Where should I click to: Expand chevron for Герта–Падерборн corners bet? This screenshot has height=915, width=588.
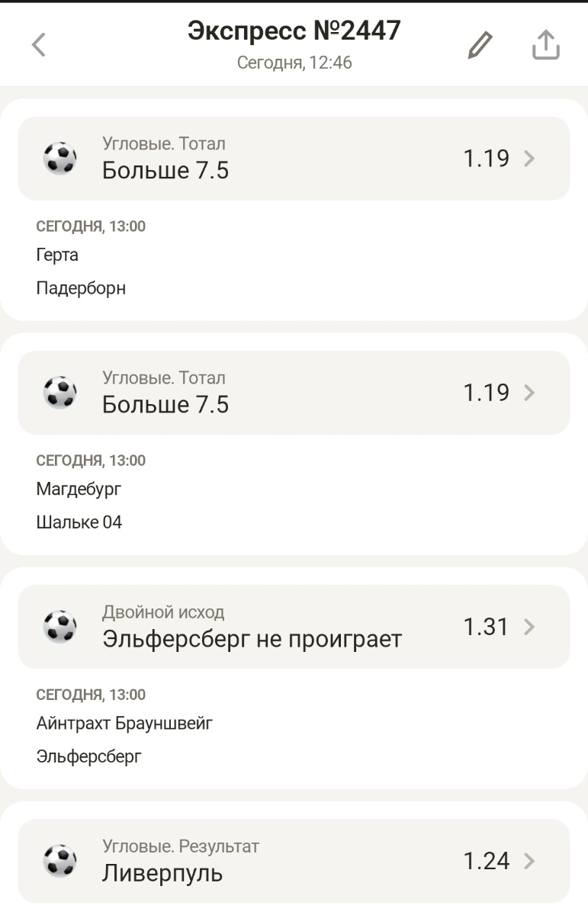click(x=530, y=159)
